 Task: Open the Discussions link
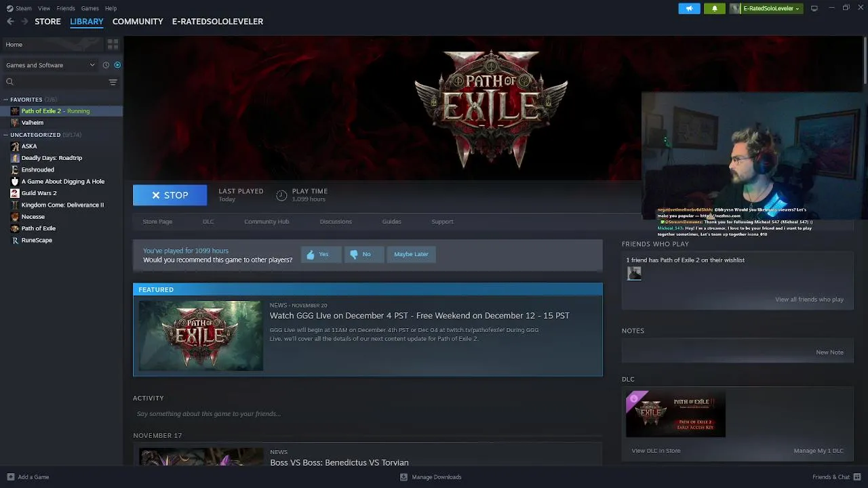coord(336,222)
